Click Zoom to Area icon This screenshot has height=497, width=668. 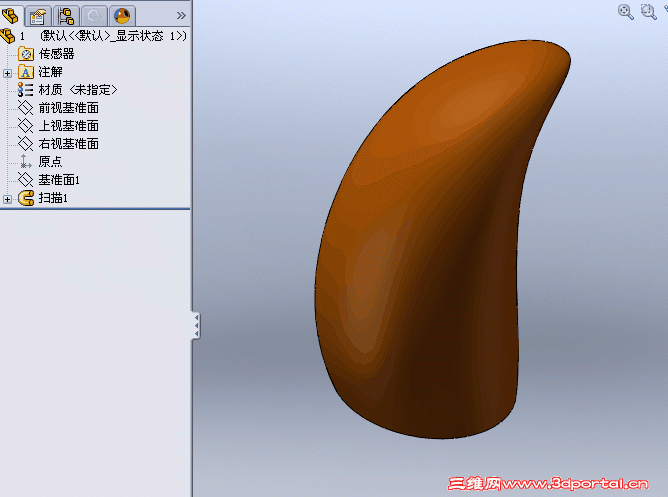point(649,11)
